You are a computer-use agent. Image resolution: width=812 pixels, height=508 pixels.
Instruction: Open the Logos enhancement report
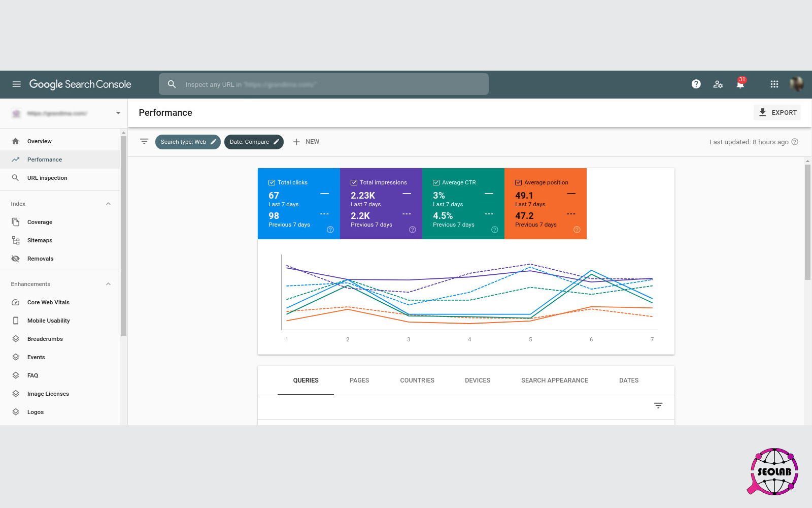tap(60, 412)
